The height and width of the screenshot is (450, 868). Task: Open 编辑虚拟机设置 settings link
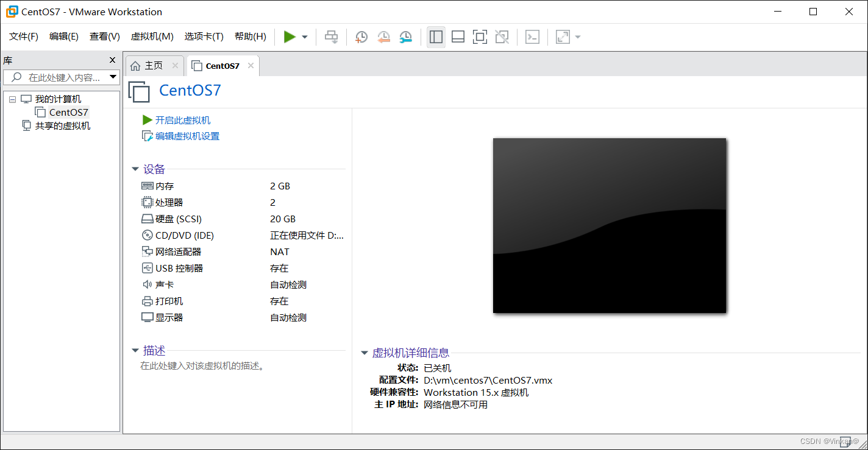[186, 135]
